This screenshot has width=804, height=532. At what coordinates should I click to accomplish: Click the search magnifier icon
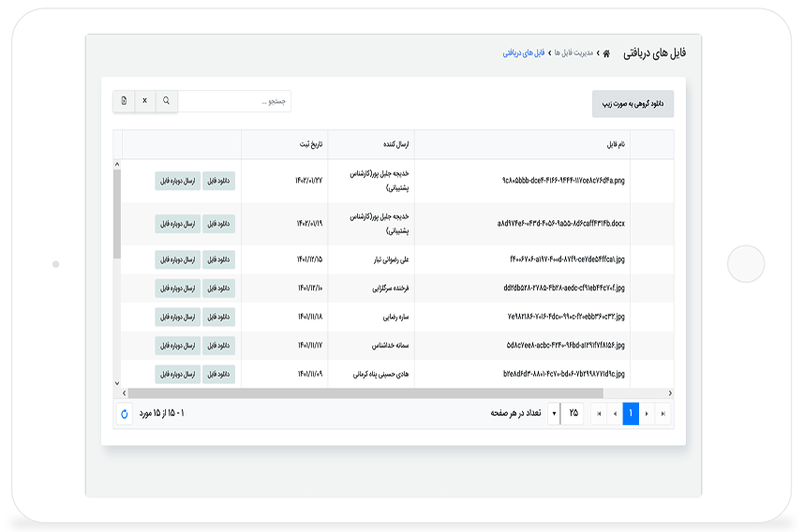pos(167,101)
